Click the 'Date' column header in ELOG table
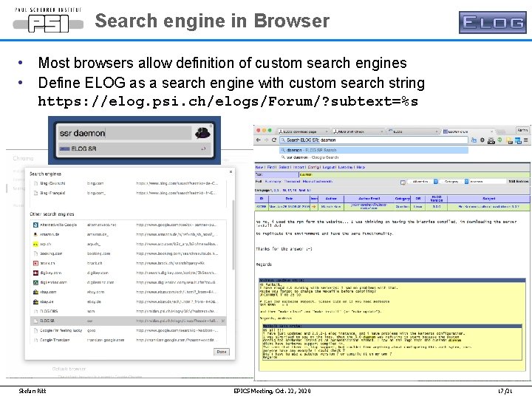Image resolution: width=532 pixels, height=399 pixels. click(289, 199)
